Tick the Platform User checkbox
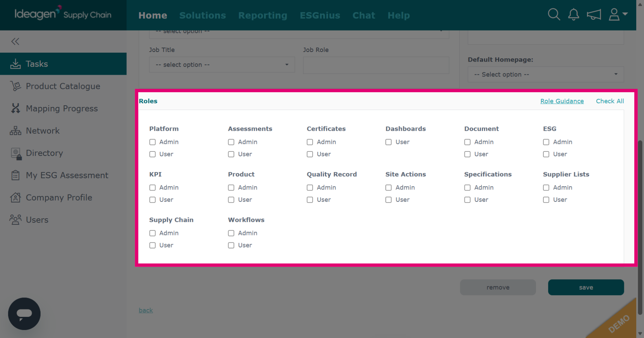This screenshot has height=338, width=644. [x=153, y=154]
